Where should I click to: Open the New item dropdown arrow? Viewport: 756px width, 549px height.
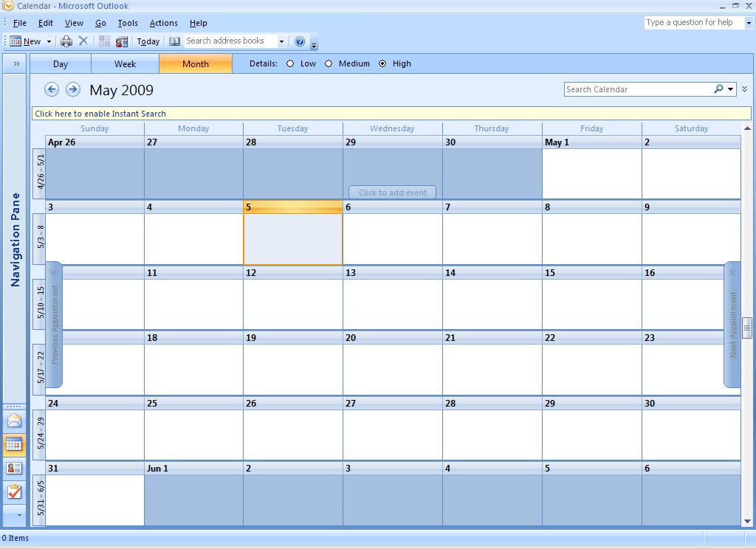[49, 41]
